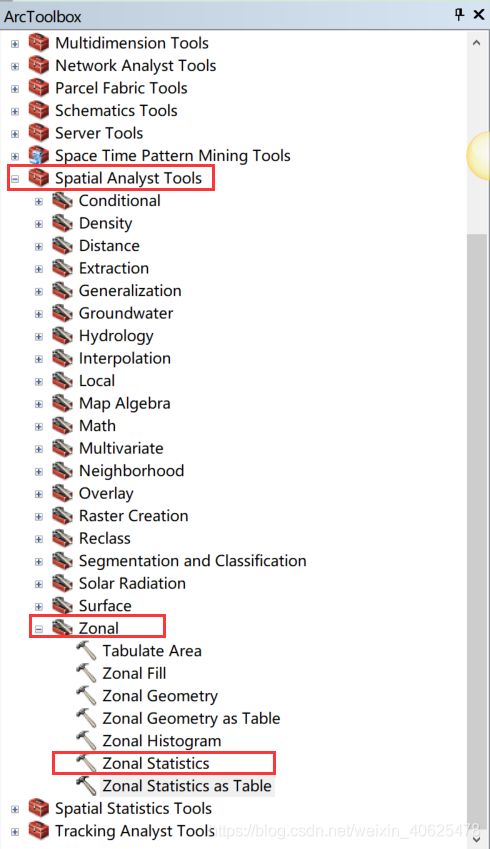The image size is (490, 849).
Task: Click the Tracking Analyst Tools toolbox icon
Action: (x=38, y=830)
